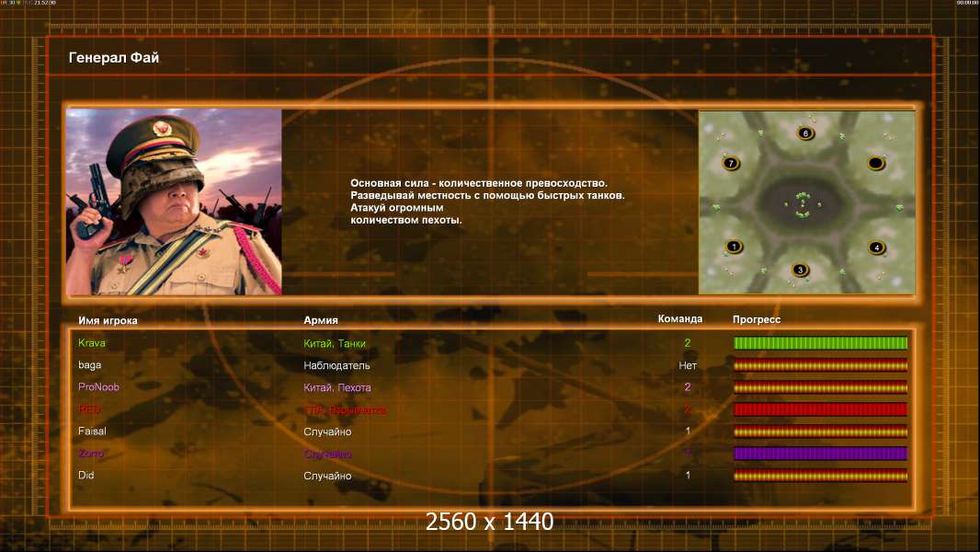
Task: Click the 'Прогресс' column header
Action: click(x=757, y=319)
